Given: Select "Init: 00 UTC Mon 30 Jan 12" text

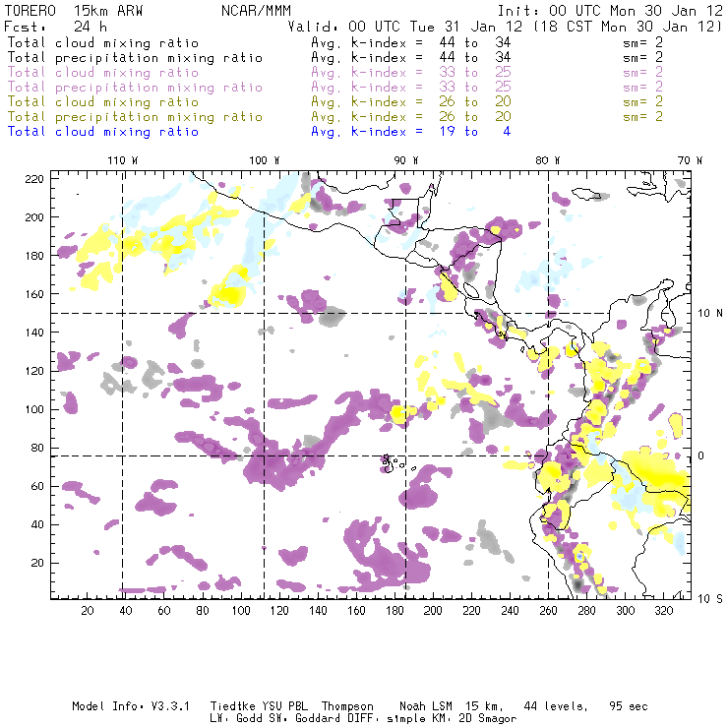Looking at the screenshot, I should pyautogui.click(x=610, y=11).
